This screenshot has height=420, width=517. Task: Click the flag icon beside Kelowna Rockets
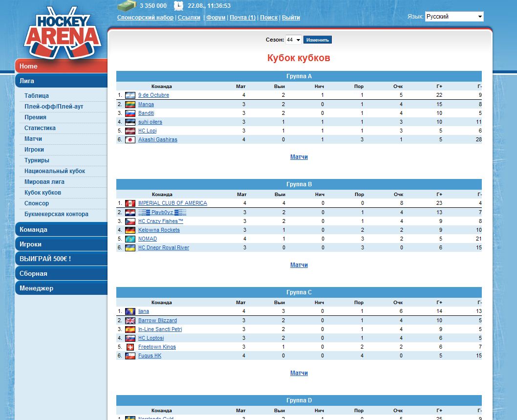[130, 230]
